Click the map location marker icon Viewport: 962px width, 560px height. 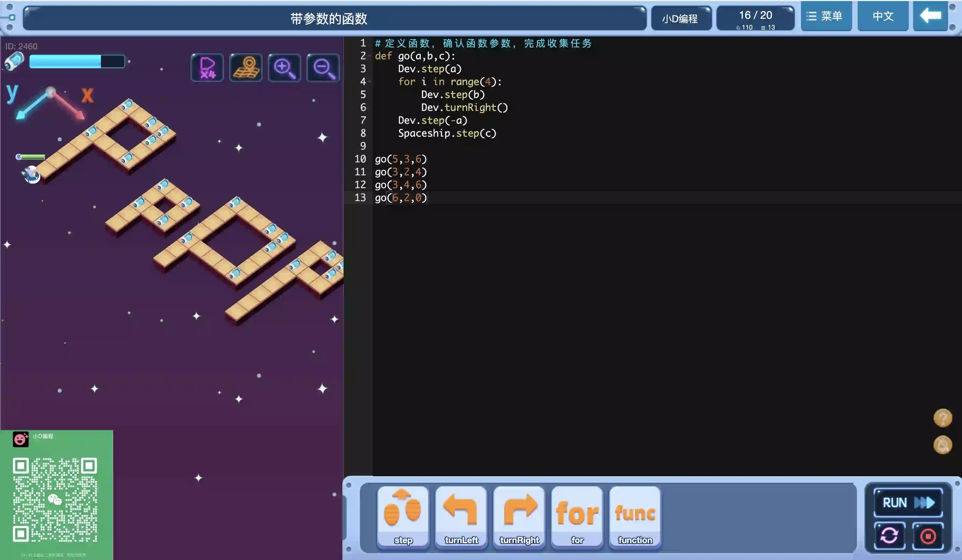point(245,68)
